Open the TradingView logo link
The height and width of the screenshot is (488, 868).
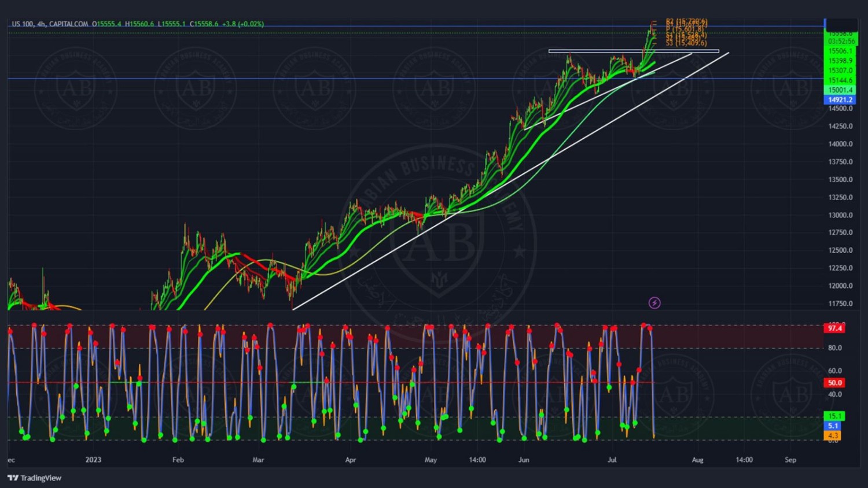(x=34, y=478)
